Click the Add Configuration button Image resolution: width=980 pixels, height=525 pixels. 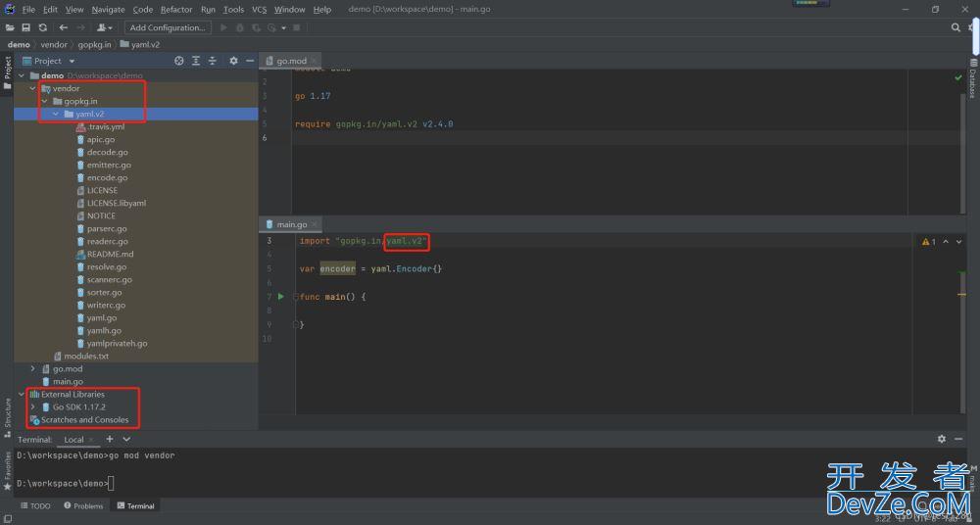[x=168, y=27]
